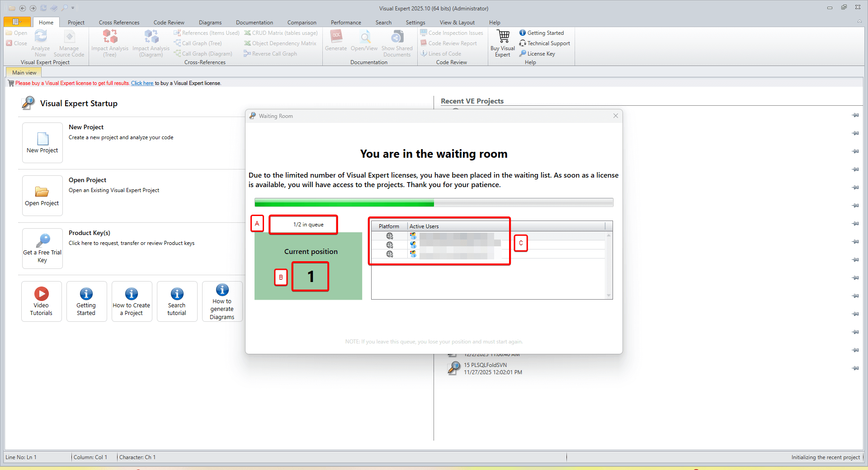868x470 pixels.
Task: Collapse the ribbon using the top-right chevron
Action: point(859,22)
